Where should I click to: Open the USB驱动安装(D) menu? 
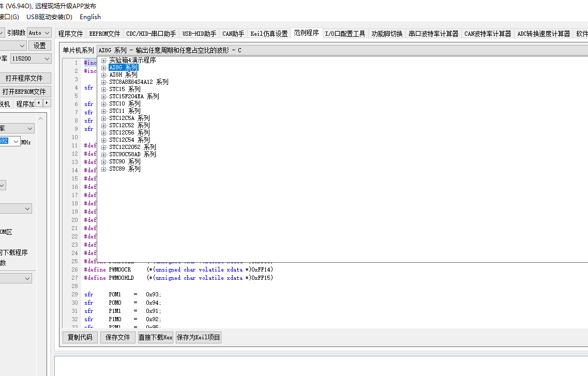tap(49, 17)
